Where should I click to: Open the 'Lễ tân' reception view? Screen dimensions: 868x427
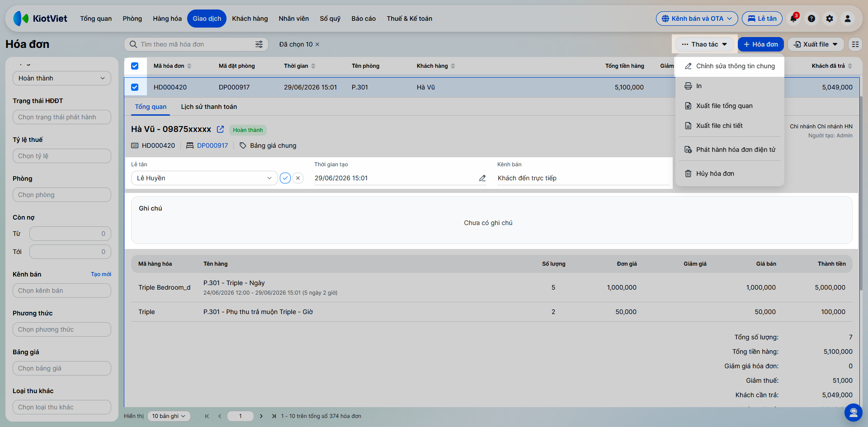[762, 19]
